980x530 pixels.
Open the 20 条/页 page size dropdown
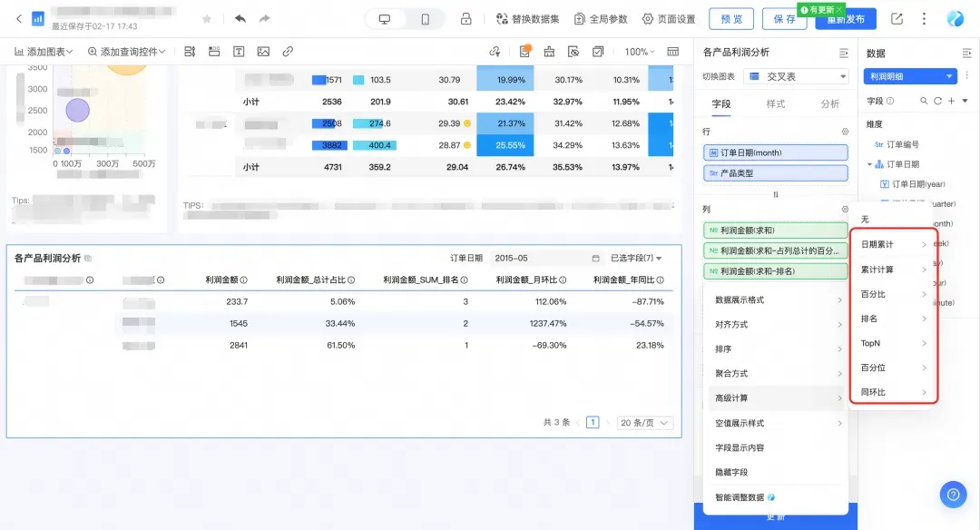pyautogui.click(x=644, y=423)
